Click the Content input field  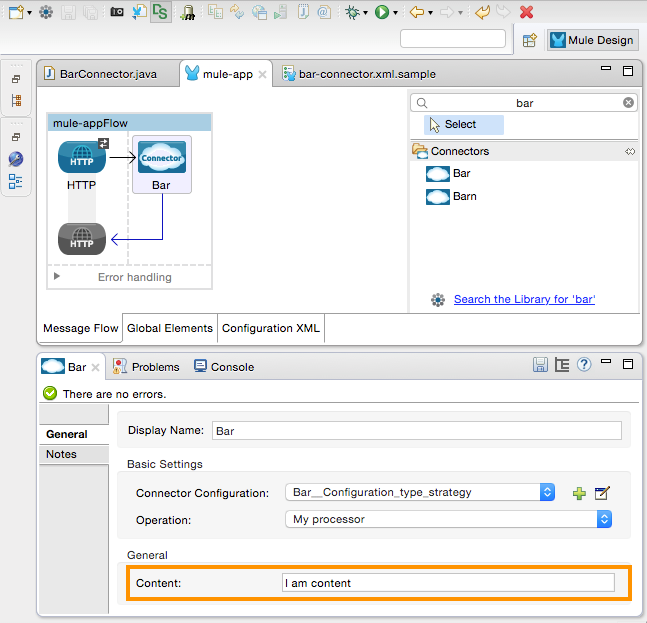(448, 583)
